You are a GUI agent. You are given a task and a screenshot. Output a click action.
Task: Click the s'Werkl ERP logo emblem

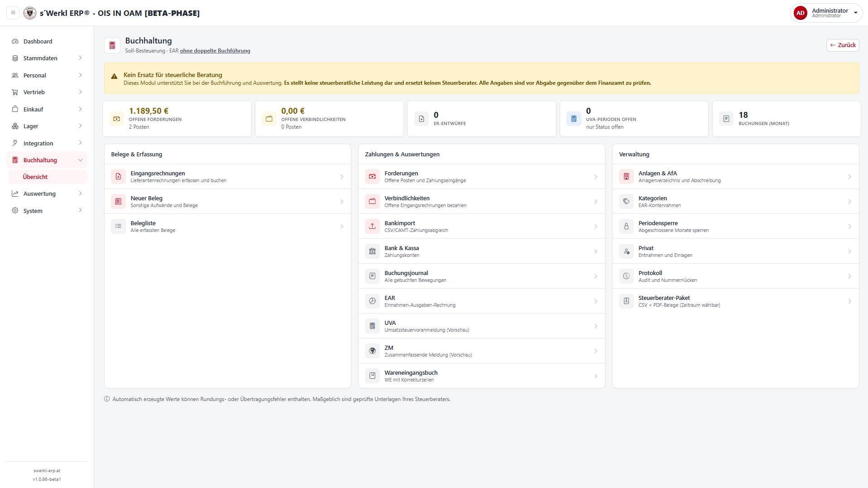pos(30,13)
